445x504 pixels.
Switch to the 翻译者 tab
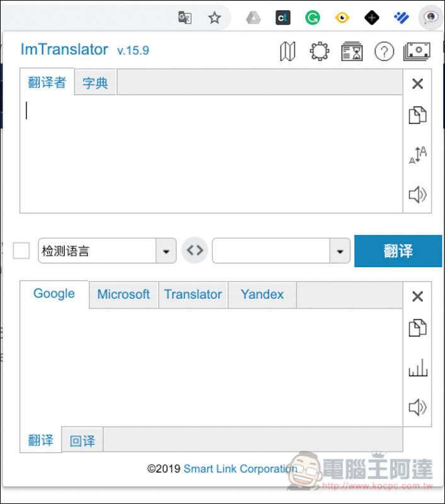(47, 83)
